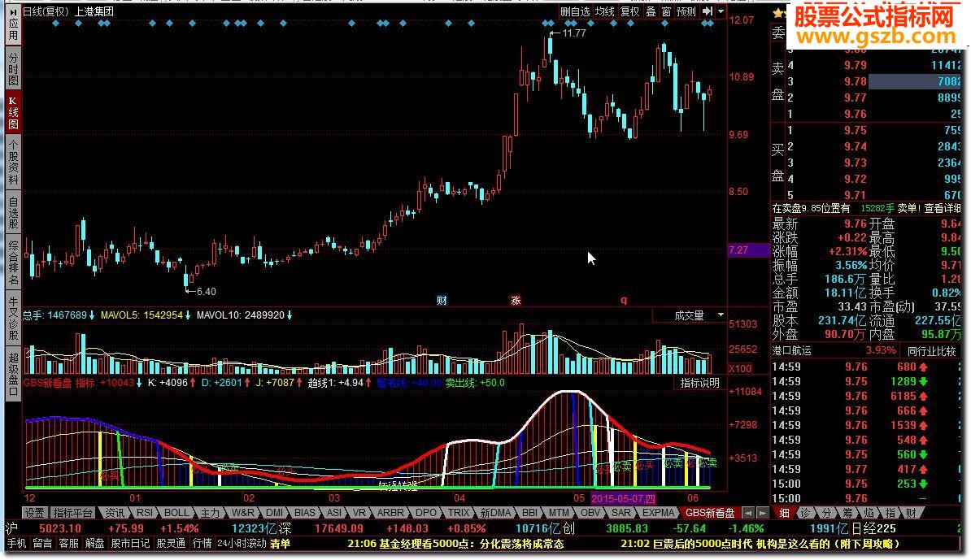Select the BOLL indicator tab
The width and height of the screenshot is (971, 560).
[176, 513]
